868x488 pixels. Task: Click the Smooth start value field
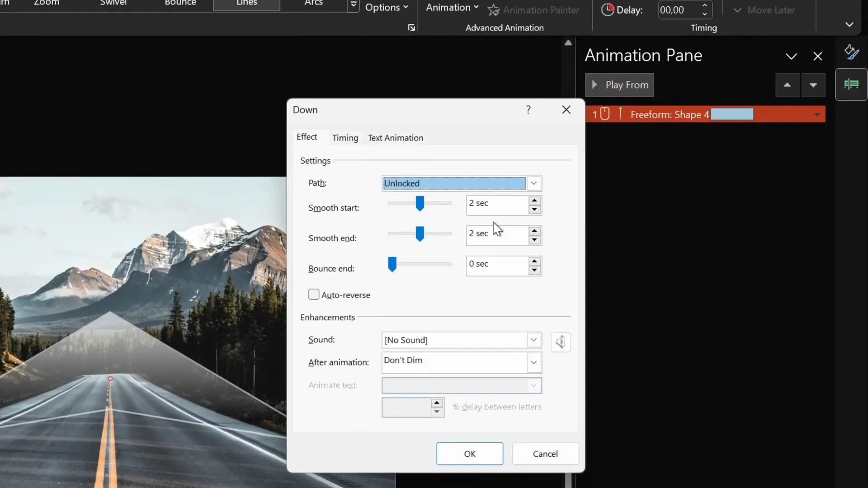497,205
